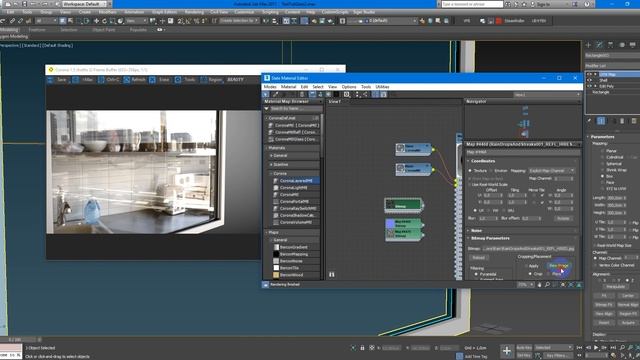Click Slate Material Editor layout icon at View1 bottom

pos(331,275)
